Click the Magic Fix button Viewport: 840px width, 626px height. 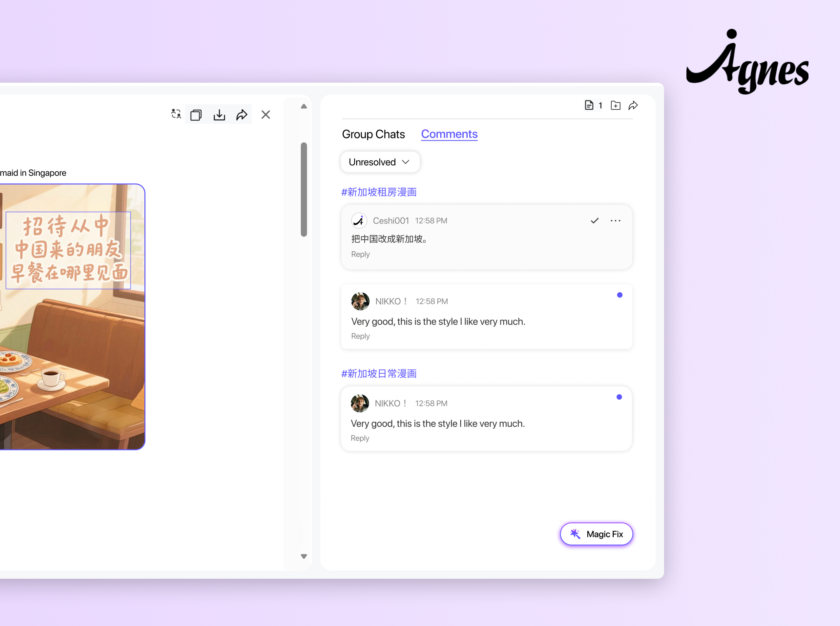tap(597, 534)
